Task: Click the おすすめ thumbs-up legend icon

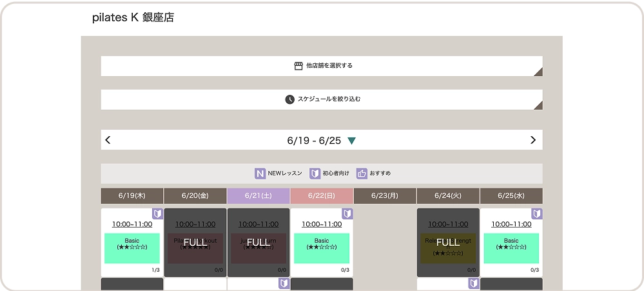Action: tap(362, 174)
